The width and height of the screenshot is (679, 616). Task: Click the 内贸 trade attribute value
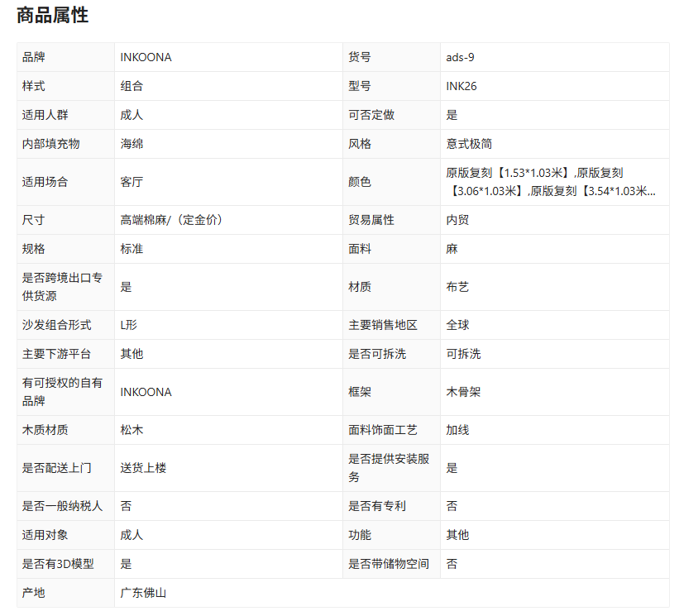pyautogui.click(x=457, y=220)
